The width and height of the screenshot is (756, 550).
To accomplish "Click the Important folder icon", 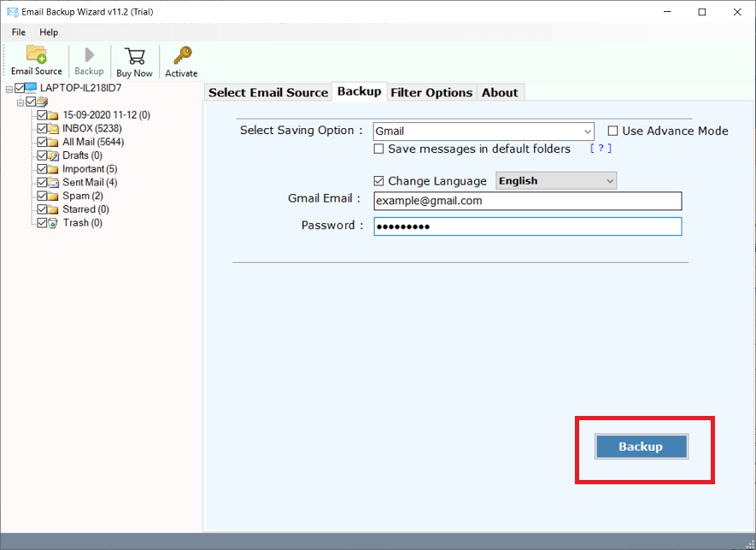I will click(x=53, y=169).
